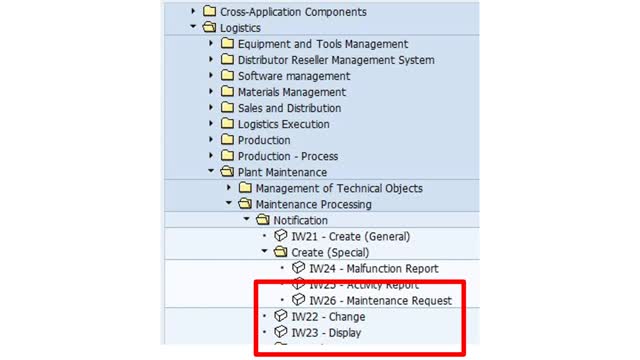Click the Logistics Execution folder icon
The height and width of the screenshot is (360, 640).
[x=227, y=123]
